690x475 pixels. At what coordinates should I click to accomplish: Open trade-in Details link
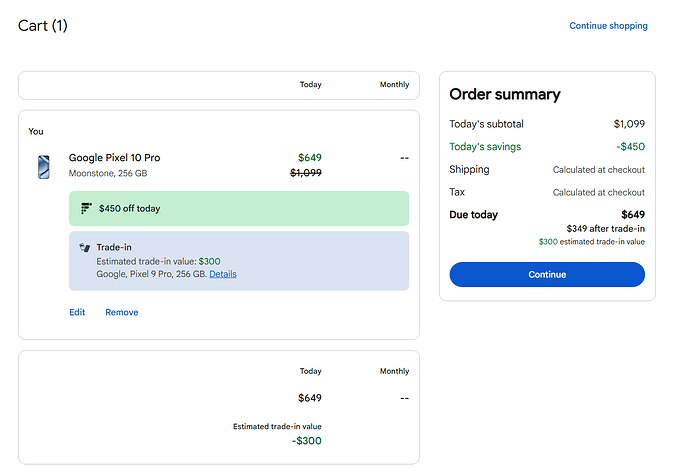pos(223,274)
